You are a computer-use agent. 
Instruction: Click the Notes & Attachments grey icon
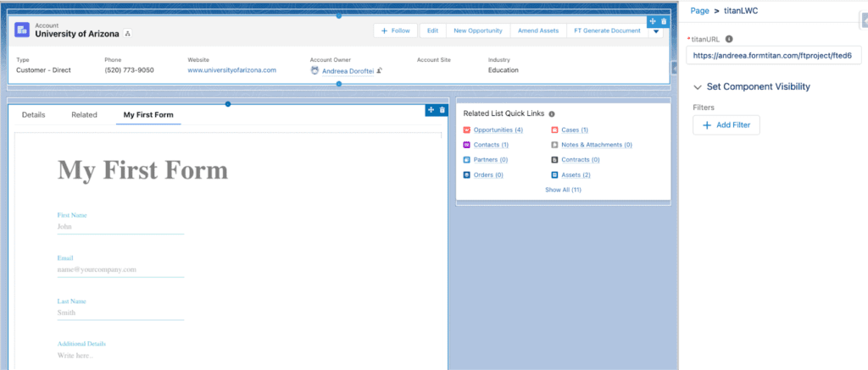tap(554, 145)
